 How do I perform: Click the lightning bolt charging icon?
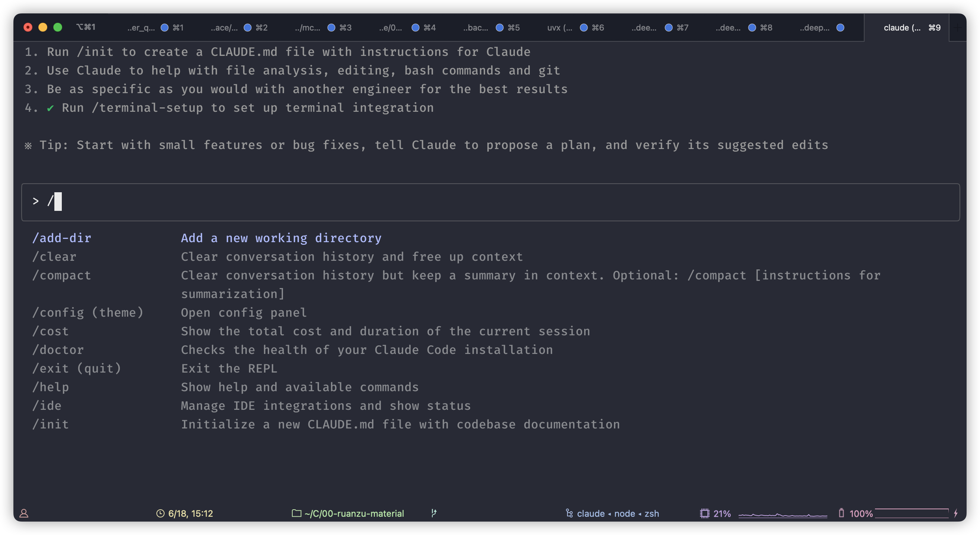[x=956, y=513]
